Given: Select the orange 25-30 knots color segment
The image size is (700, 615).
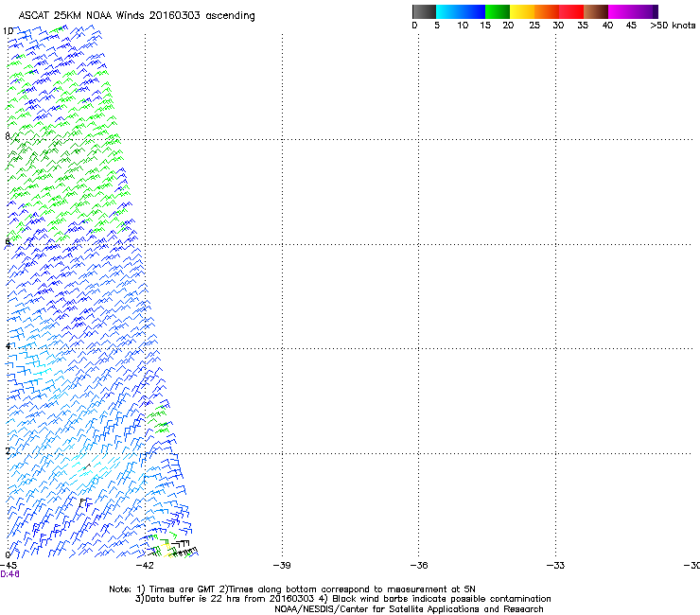Looking at the screenshot, I should pos(547,11).
